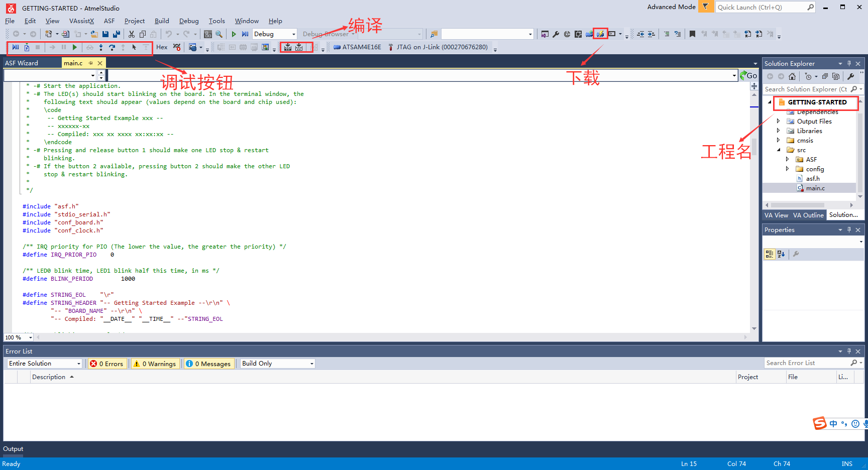
Task: Click the Undo arrow icon
Action: click(x=169, y=34)
